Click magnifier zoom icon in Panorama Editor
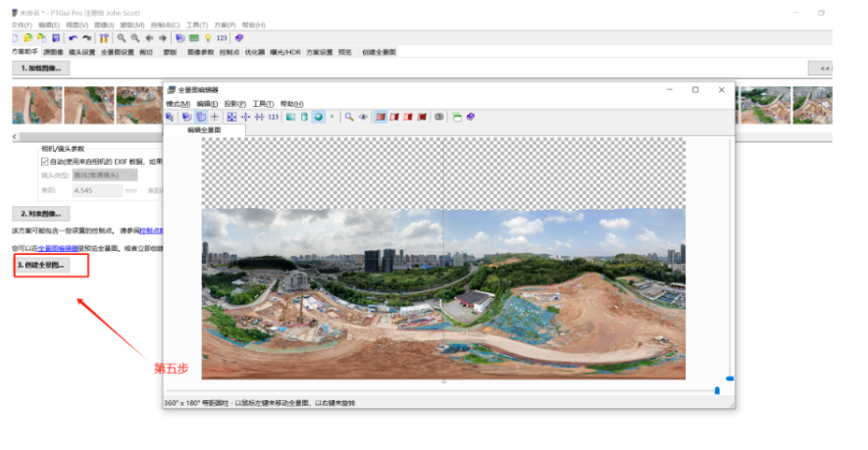This screenshot has width=868, height=450. point(349,117)
